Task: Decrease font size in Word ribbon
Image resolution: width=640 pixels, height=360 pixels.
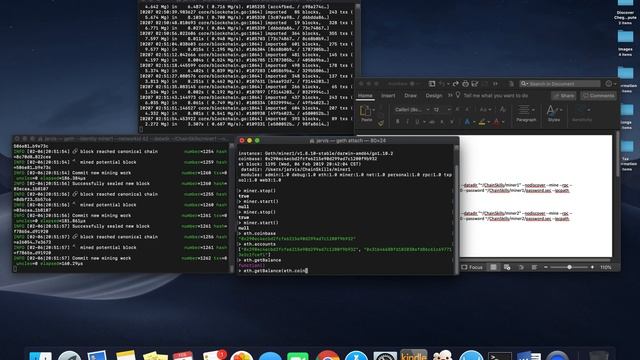Action: click(x=467, y=109)
